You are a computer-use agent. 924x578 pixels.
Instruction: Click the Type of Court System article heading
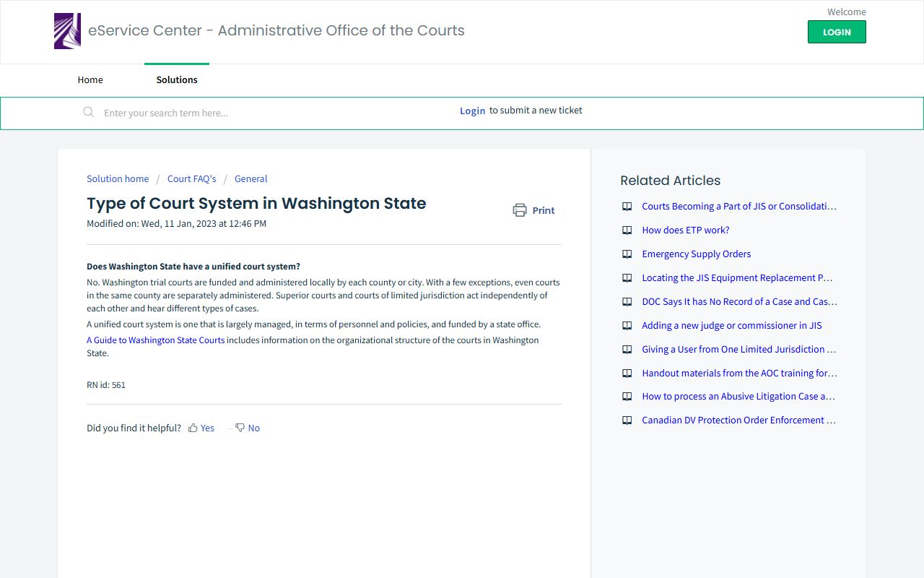(256, 204)
